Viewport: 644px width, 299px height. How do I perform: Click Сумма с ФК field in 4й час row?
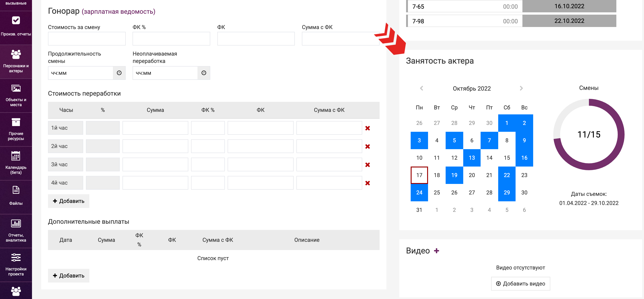(x=329, y=183)
